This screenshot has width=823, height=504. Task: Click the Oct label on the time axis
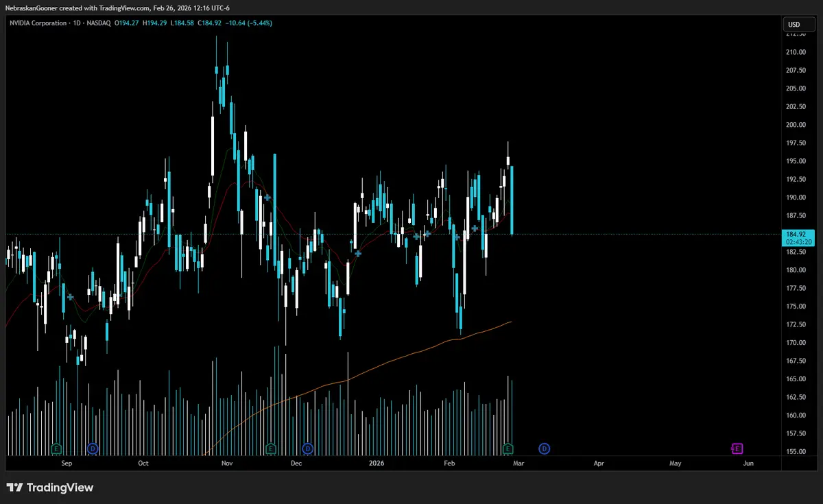[143, 464]
